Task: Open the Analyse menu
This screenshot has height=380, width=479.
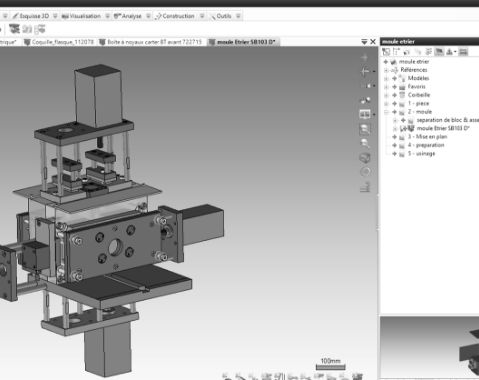Action: coord(127,16)
